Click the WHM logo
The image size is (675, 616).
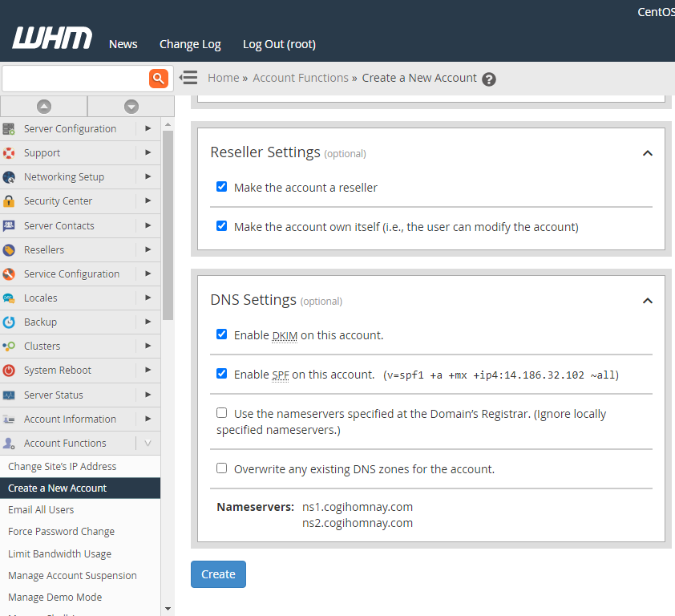click(52, 38)
